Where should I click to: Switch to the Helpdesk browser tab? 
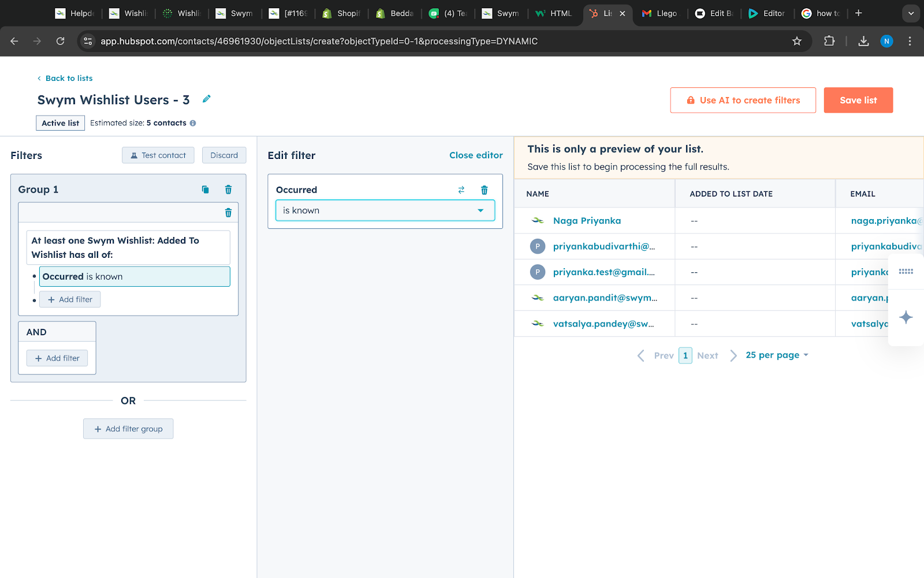tap(75, 13)
